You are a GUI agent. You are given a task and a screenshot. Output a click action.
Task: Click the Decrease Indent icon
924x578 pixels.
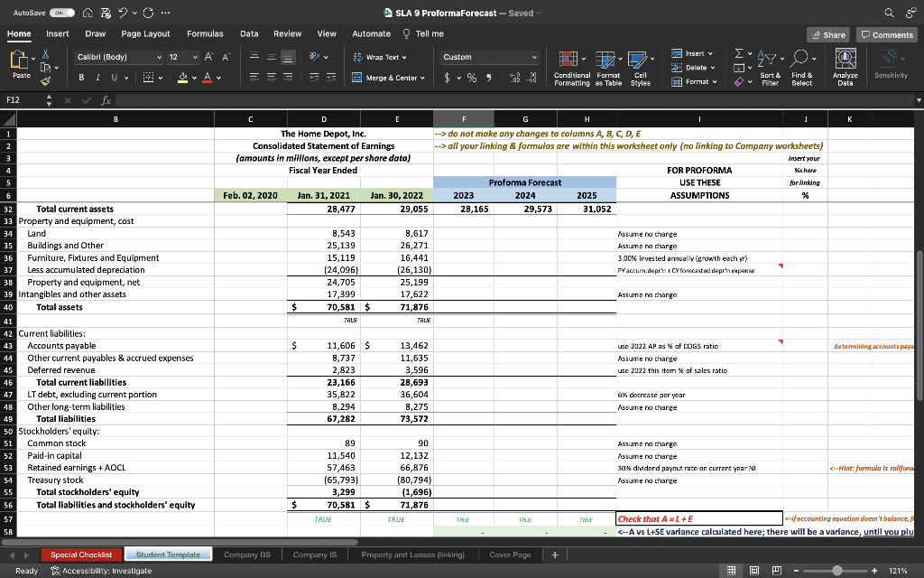point(314,78)
